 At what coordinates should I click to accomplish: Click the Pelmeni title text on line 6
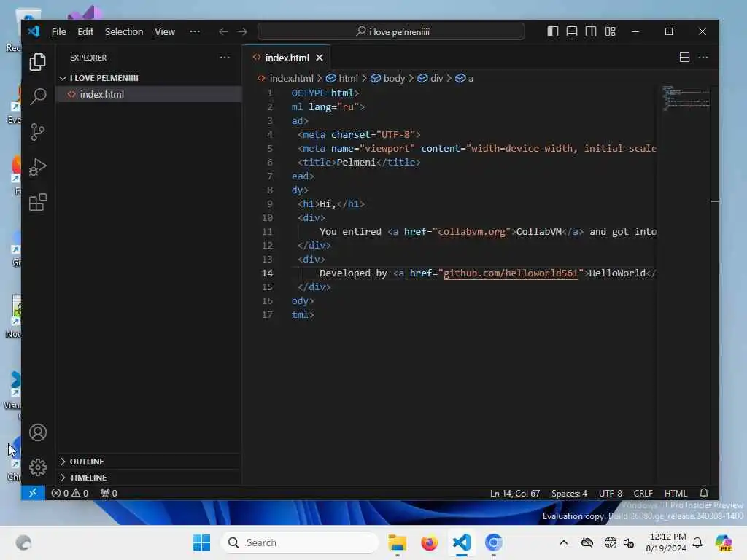356,163
